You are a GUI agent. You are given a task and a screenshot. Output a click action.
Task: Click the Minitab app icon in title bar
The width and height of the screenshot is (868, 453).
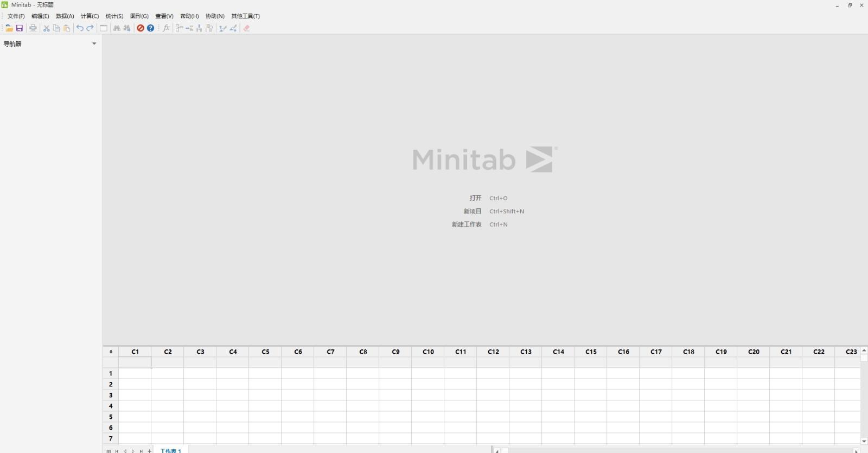click(x=5, y=4)
